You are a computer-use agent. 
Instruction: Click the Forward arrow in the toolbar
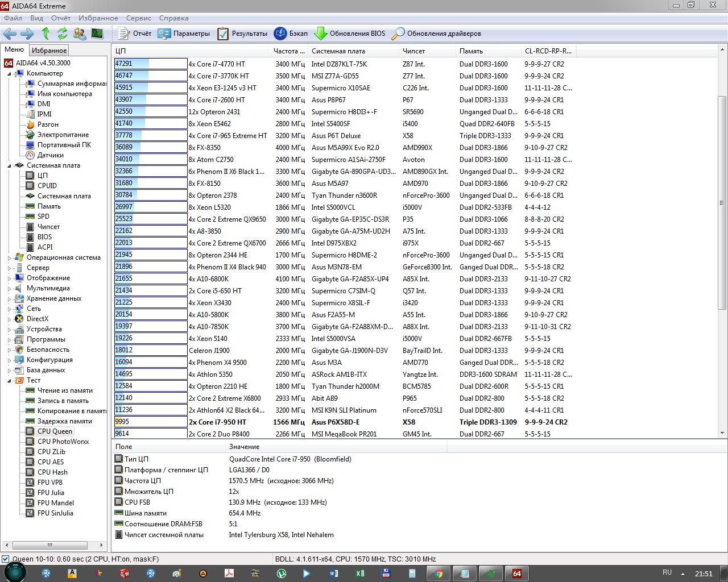(x=27, y=34)
